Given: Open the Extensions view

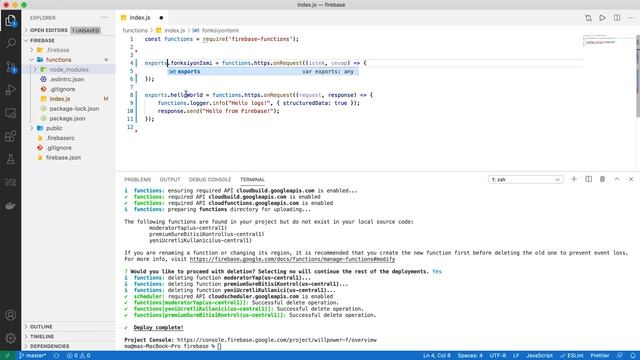Looking at the screenshot, I should [x=11, y=136].
